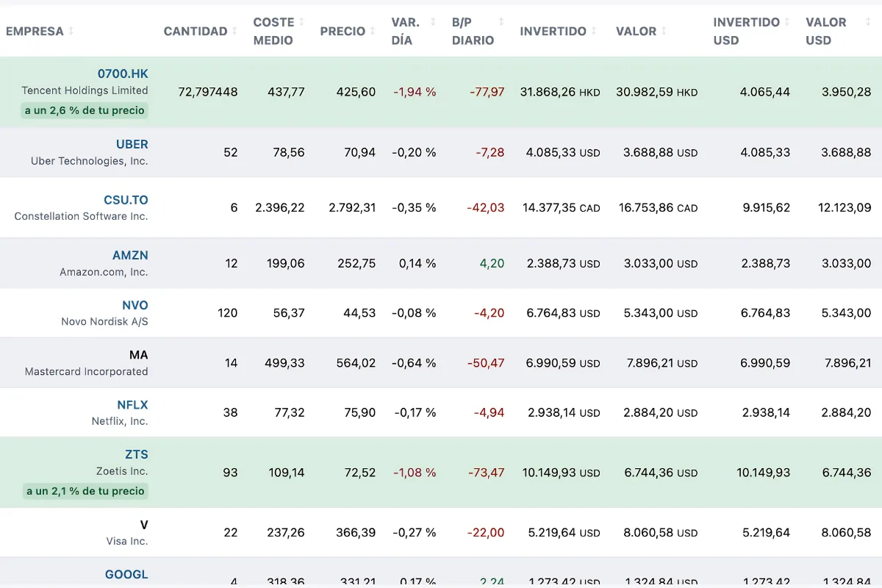
Task: Sort by the INVERTIDO USD column arrows
Action: [x=787, y=22]
